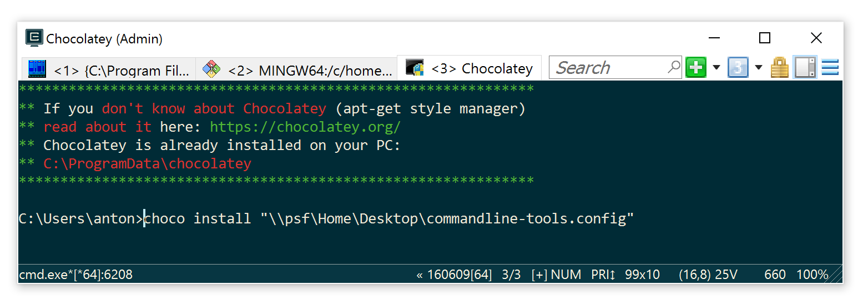868x304 pixels.
Task: Open the ConEmu window system menu icon
Action: 34,38
